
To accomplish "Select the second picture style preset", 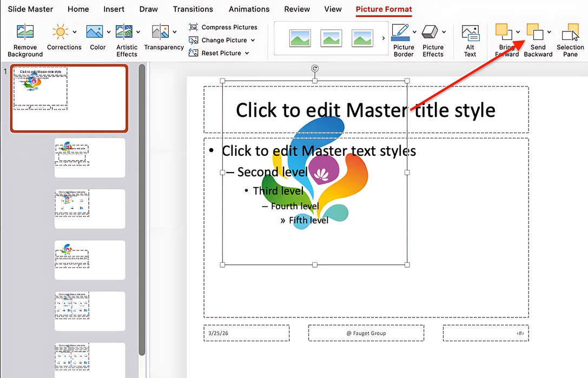I will click(x=331, y=38).
